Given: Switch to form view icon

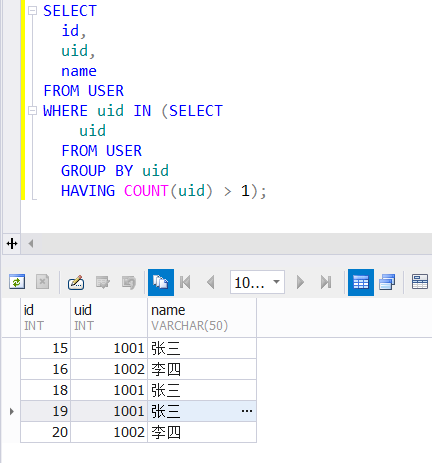Looking at the screenshot, I should tap(420, 282).
